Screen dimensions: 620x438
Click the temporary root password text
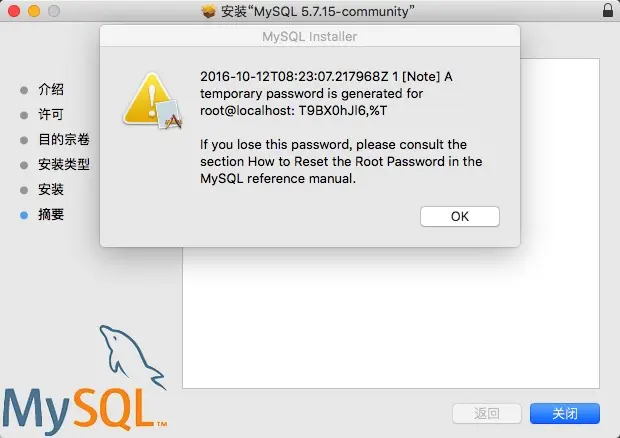(342, 111)
